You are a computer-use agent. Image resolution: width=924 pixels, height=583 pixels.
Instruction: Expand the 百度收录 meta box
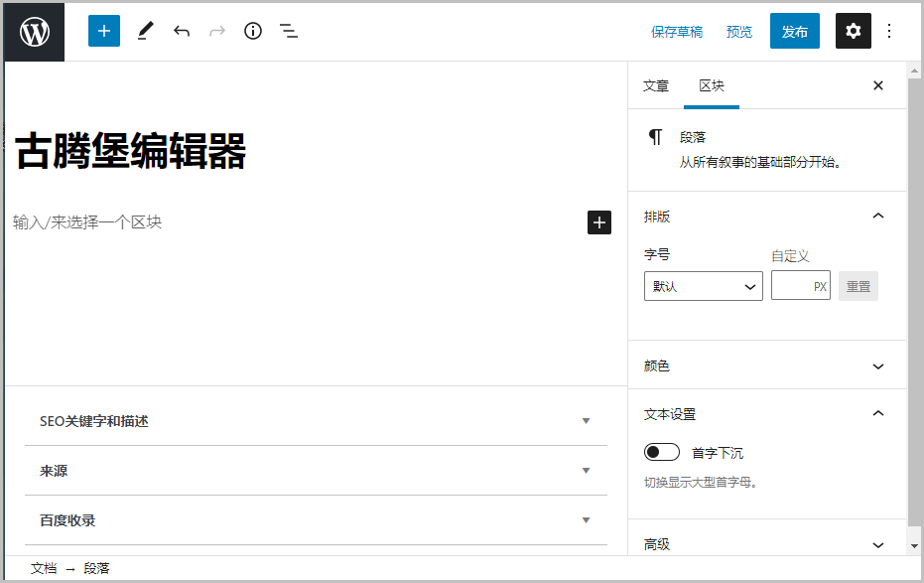click(316, 519)
